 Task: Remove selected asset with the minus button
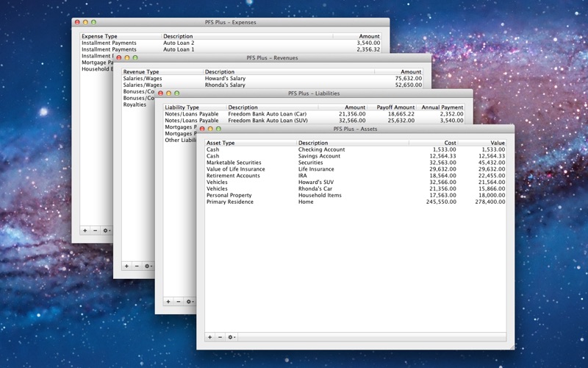[220, 336]
